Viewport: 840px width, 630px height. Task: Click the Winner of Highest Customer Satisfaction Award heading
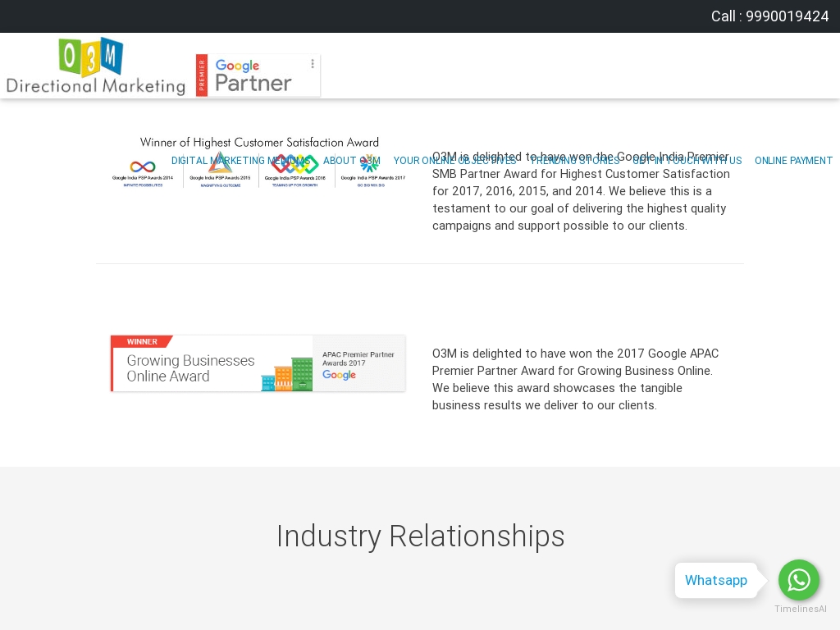259,142
